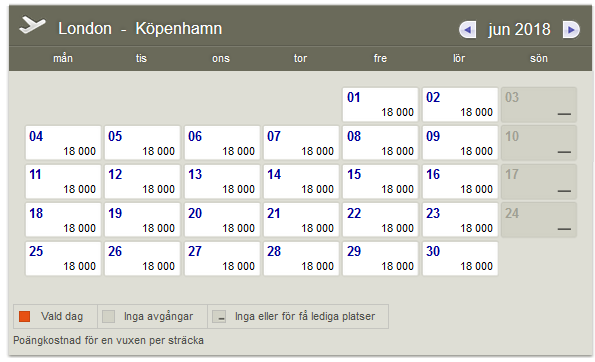Click the orange Vald dag legend swatch
Screen dimensions: 595x362
click(x=25, y=316)
